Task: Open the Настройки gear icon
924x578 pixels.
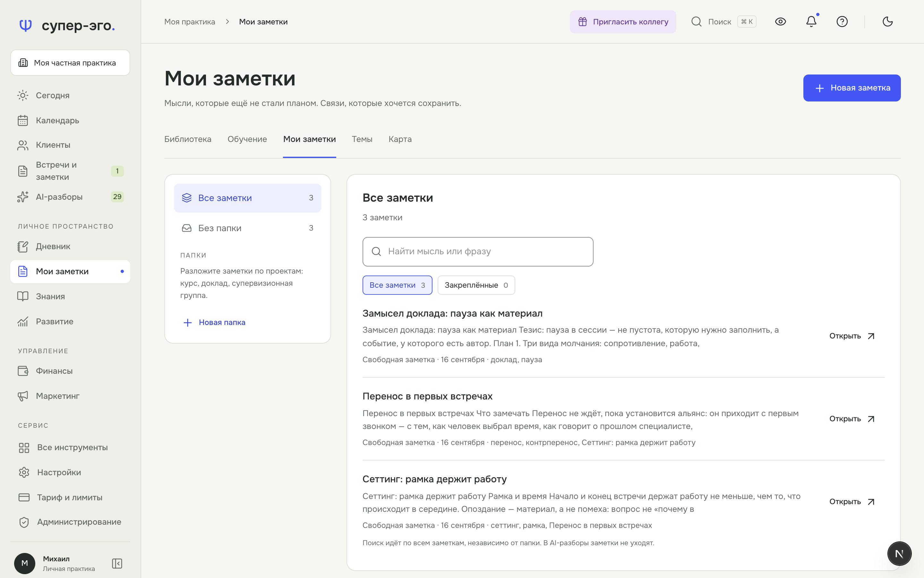Action: (x=24, y=472)
